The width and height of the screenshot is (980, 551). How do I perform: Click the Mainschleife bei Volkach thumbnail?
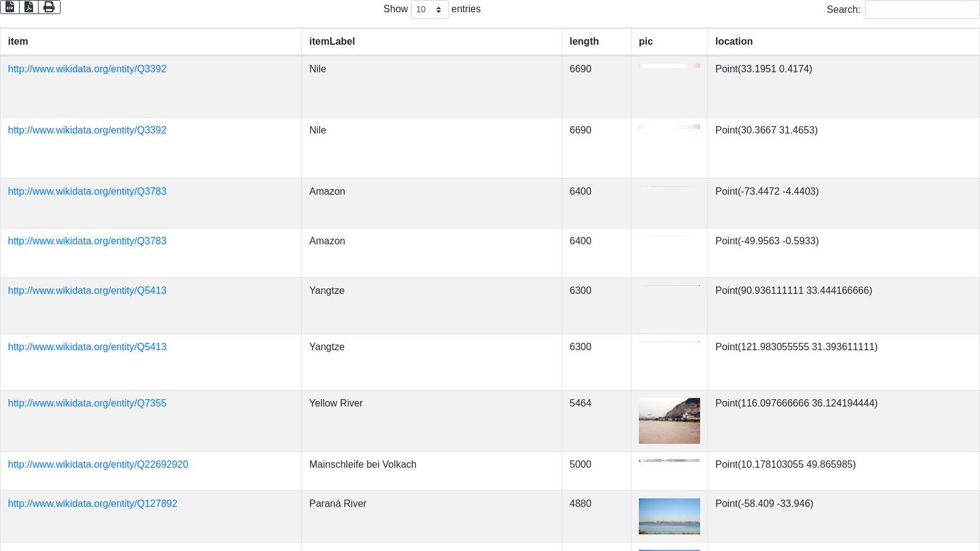(x=669, y=460)
